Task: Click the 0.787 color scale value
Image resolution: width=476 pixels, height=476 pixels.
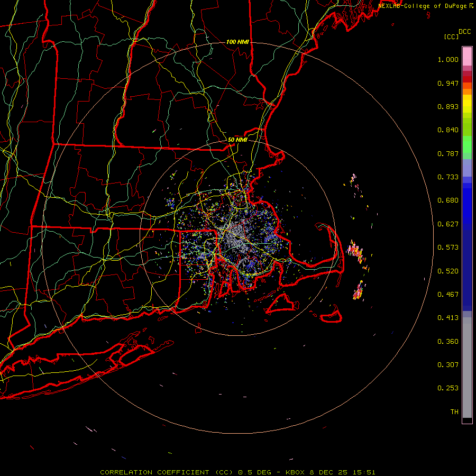Action: click(448, 153)
